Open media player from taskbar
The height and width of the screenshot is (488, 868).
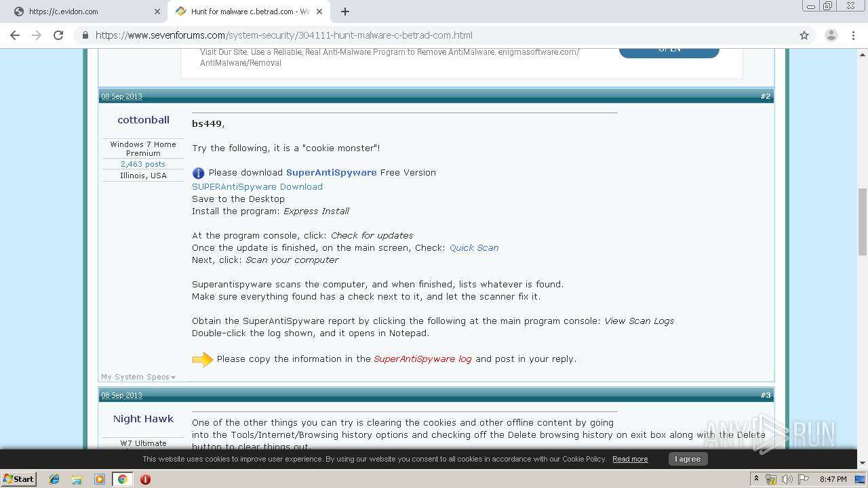[100, 479]
